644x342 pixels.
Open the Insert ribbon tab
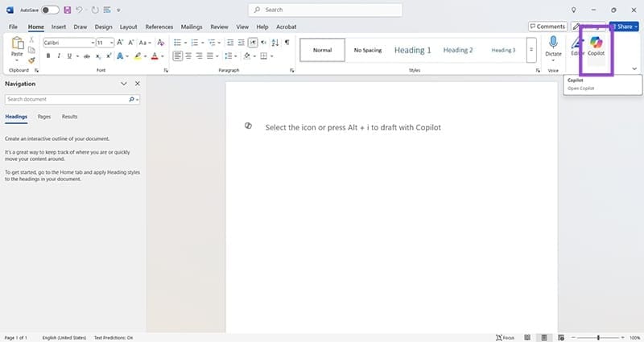[x=59, y=27]
